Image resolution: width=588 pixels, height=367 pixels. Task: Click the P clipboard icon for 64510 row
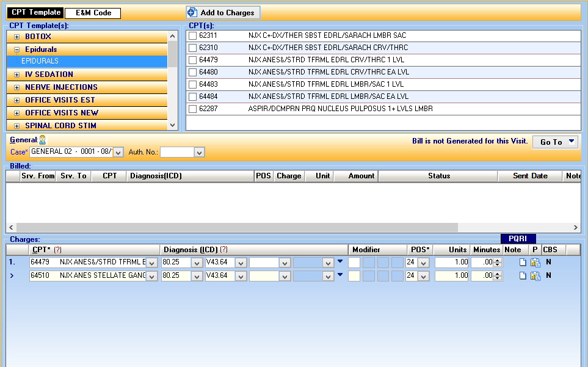535,276
